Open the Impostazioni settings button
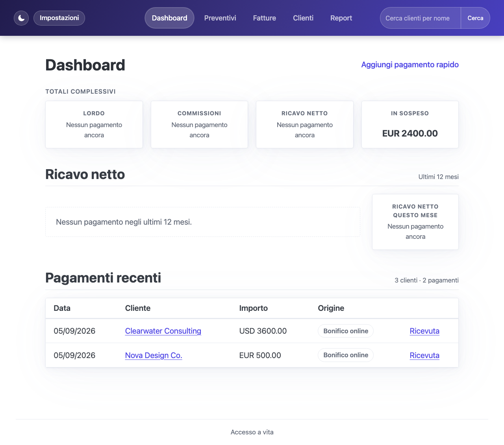The width and height of the screenshot is (504, 445). click(x=59, y=18)
